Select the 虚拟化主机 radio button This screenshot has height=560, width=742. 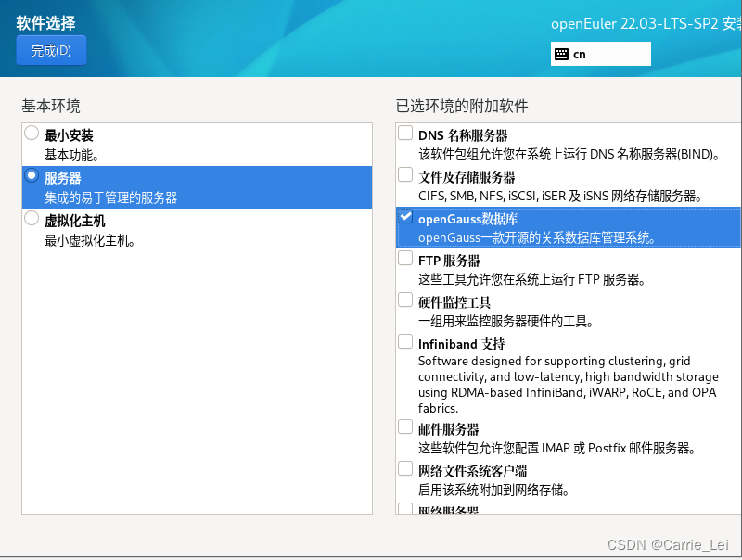[x=32, y=219]
